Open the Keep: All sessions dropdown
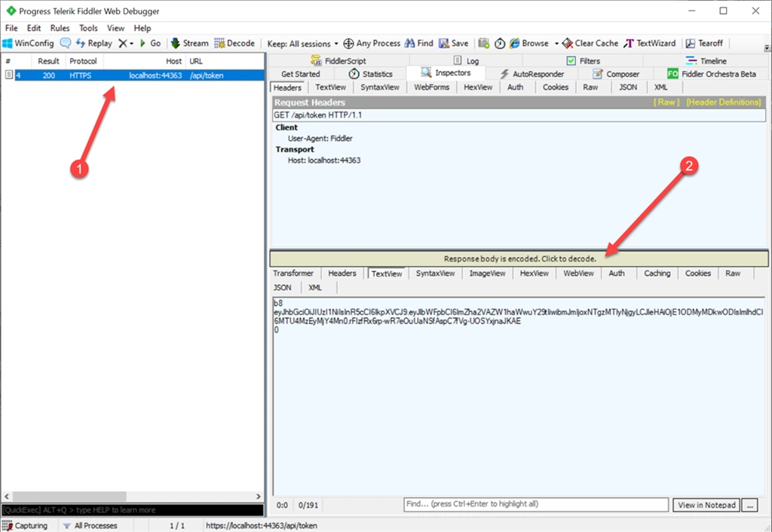The image size is (772, 532). (302, 44)
